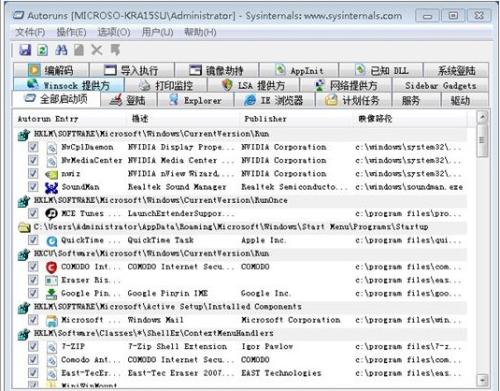
Task: Click the 映像路径 column header
Action: click(x=410, y=119)
